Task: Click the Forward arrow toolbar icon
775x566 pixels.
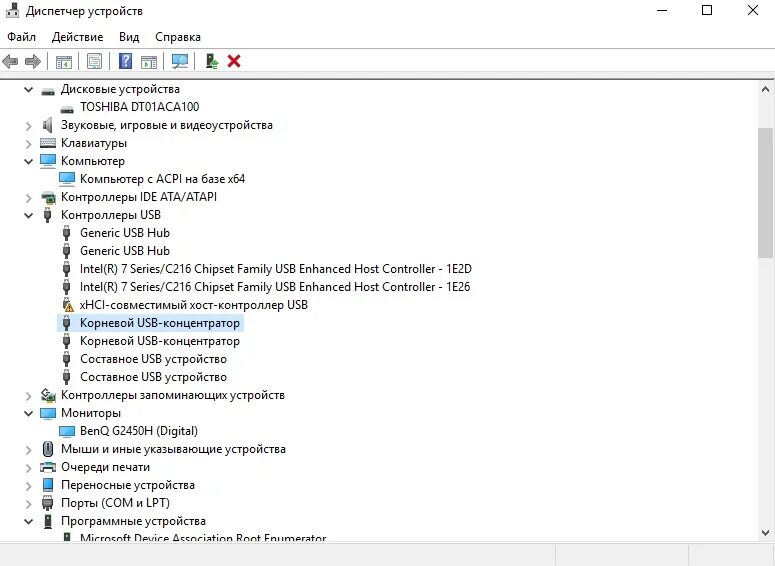Action: click(33, 61)
